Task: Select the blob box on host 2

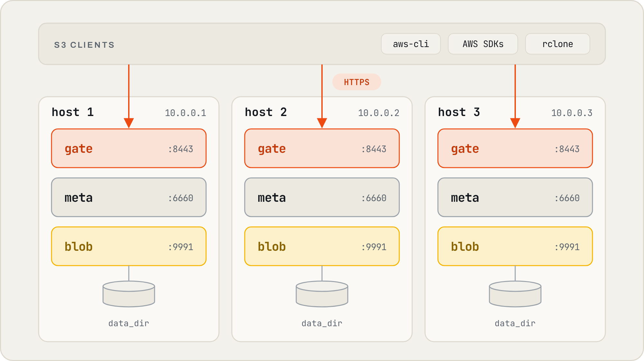Action: (x=322, y=246)
